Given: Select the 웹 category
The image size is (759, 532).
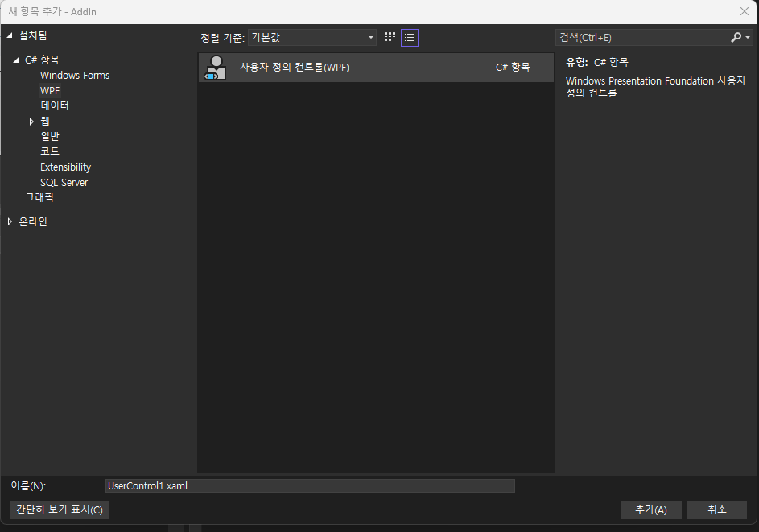Looking at the screenshot, I should click(45, 121).
